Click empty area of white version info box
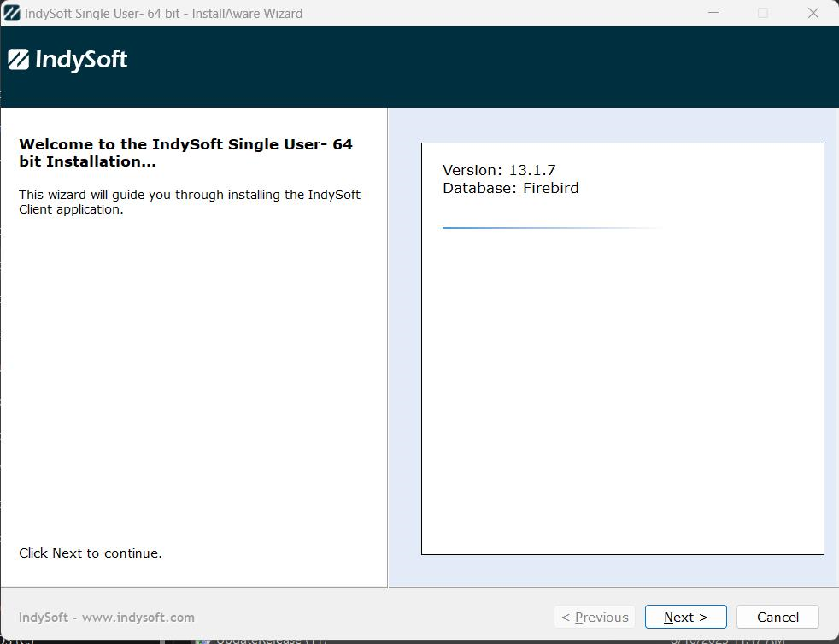 pos(622,393)
